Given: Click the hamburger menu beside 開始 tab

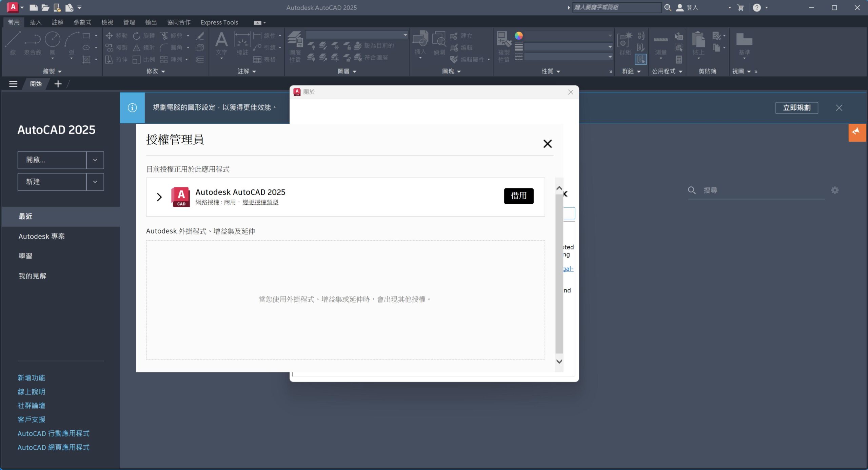Looking at the screenshot, I should [x=13, y=84].
